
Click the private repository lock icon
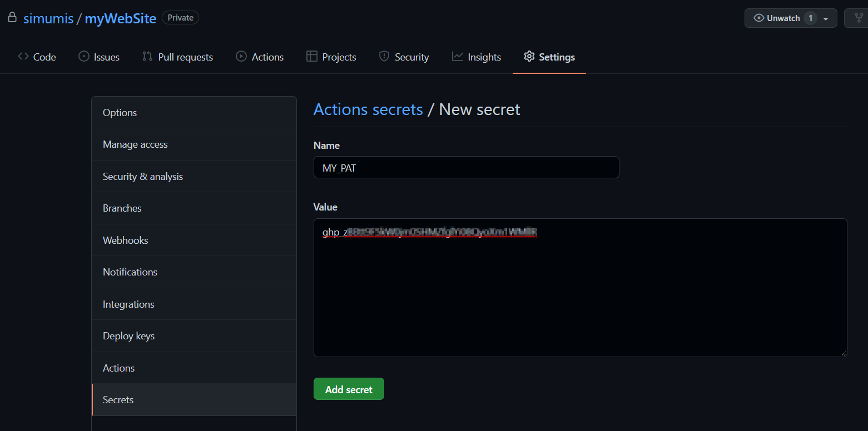[12, 18]
